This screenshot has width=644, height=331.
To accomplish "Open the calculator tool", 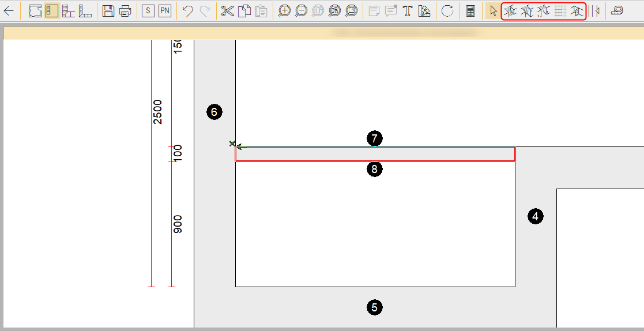I will [470, 11].
